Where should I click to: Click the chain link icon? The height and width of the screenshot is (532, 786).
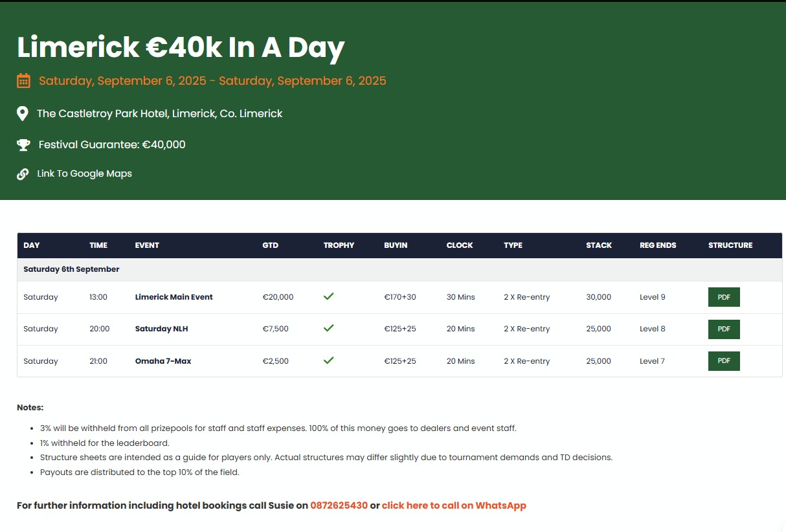[x=23, y=174]
